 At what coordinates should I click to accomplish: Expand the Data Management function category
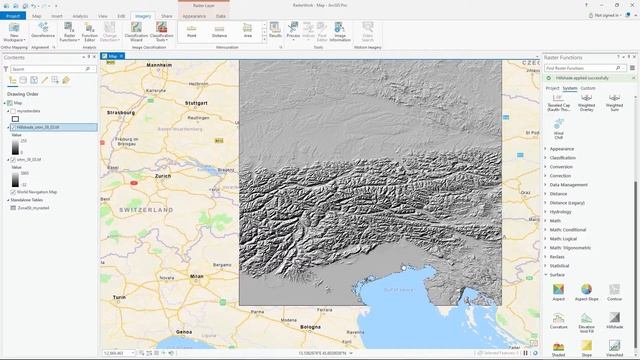(546, 185)
